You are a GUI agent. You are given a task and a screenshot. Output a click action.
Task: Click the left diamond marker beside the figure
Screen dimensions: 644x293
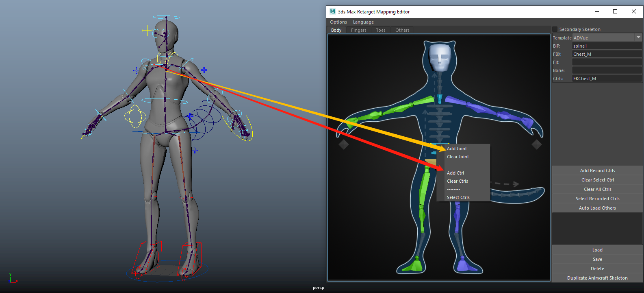point(344,144)
